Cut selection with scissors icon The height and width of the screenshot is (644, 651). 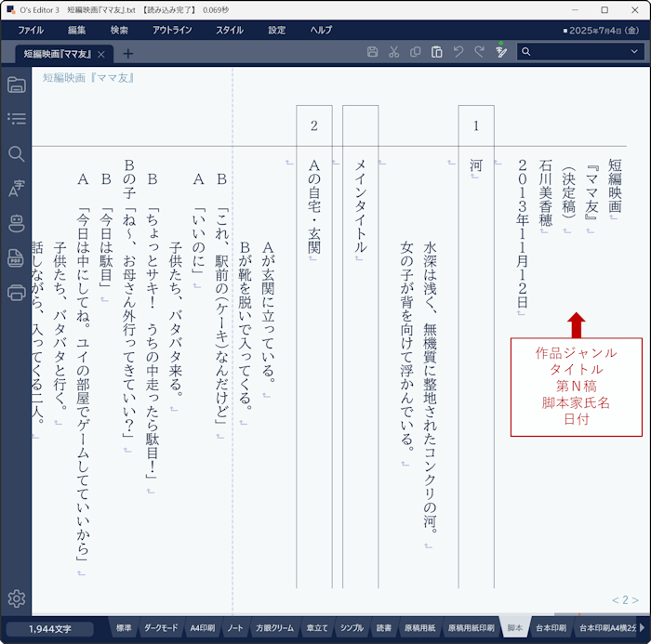tap(393, 52)
